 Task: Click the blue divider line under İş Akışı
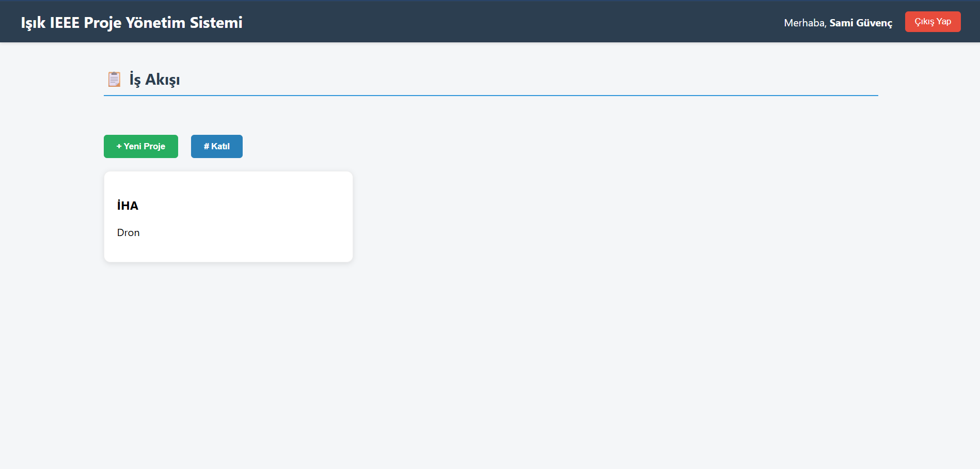coord(491,96)
